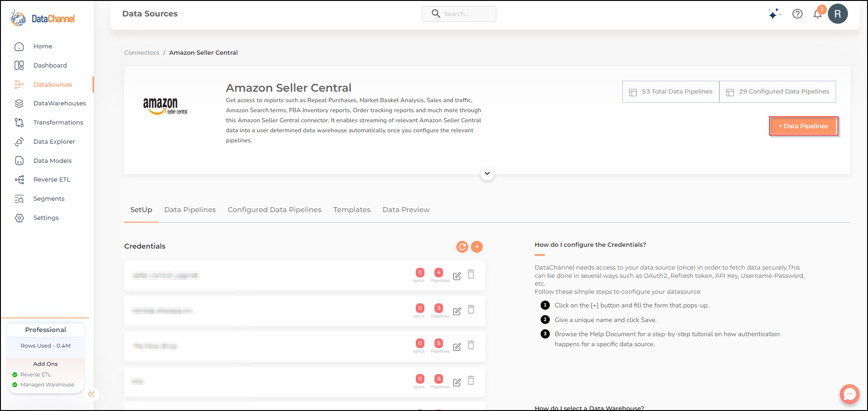Delete the credential with 6 pipelines

click(x=471, y=380)
